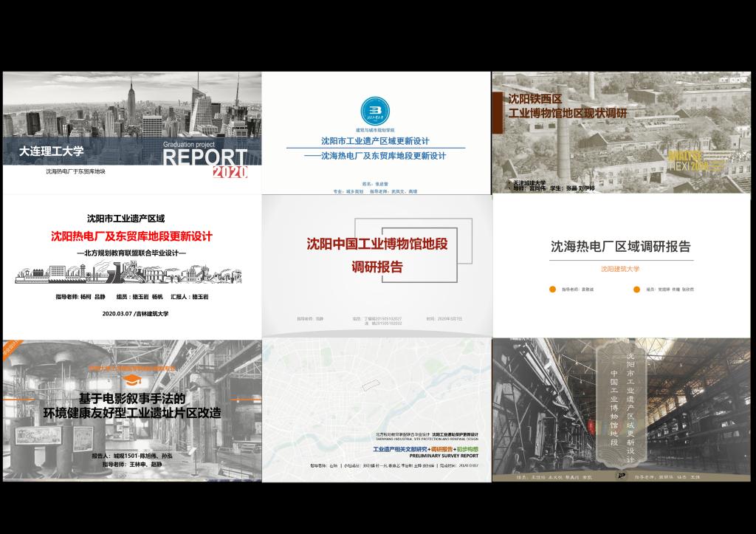This screenshot has width=756, height=534.
Task: Open the 沈阳铁西区 工业博物馆地区现状调研 slide
Action: [621, 133]
